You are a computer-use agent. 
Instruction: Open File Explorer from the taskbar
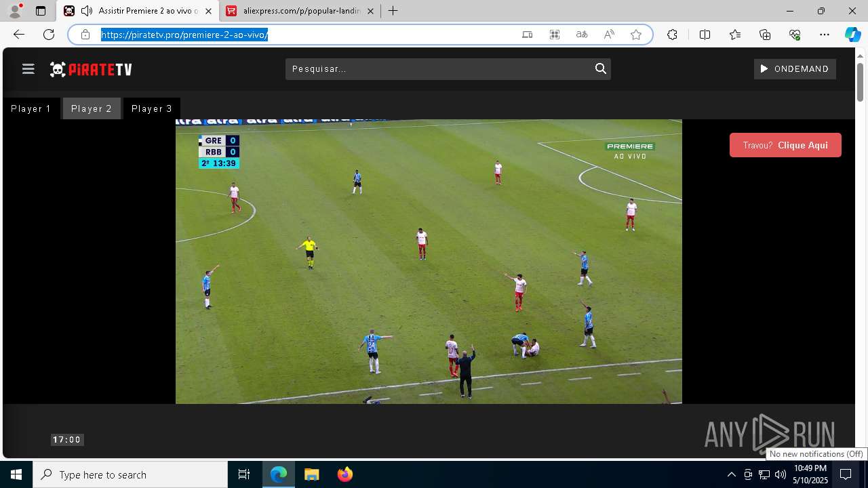[x=311, y=474]
